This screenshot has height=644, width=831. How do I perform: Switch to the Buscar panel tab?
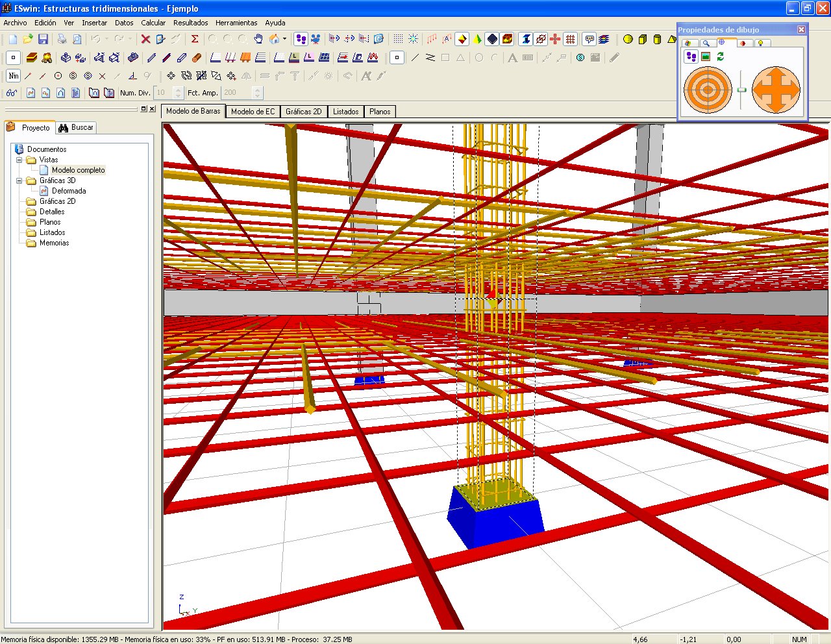76,128
